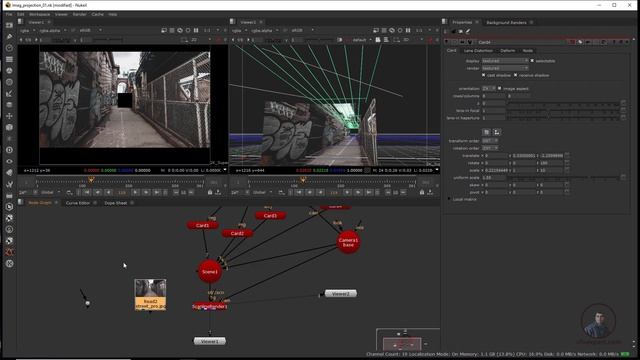
Task: Click pause icon in left viewer toolbar
Action: tap(196, 30)
